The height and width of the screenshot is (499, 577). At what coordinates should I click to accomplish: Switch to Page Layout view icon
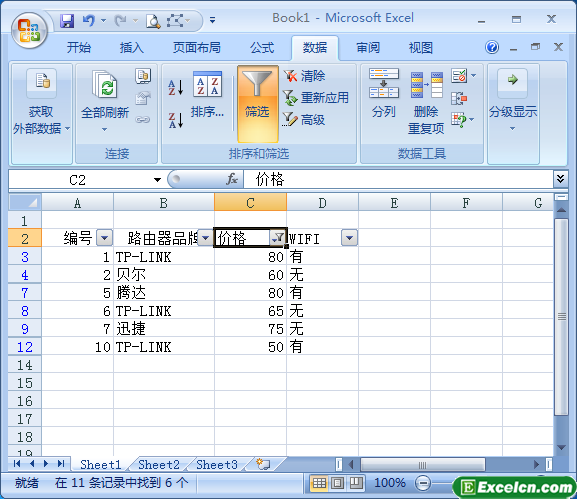tap(337, 483)
